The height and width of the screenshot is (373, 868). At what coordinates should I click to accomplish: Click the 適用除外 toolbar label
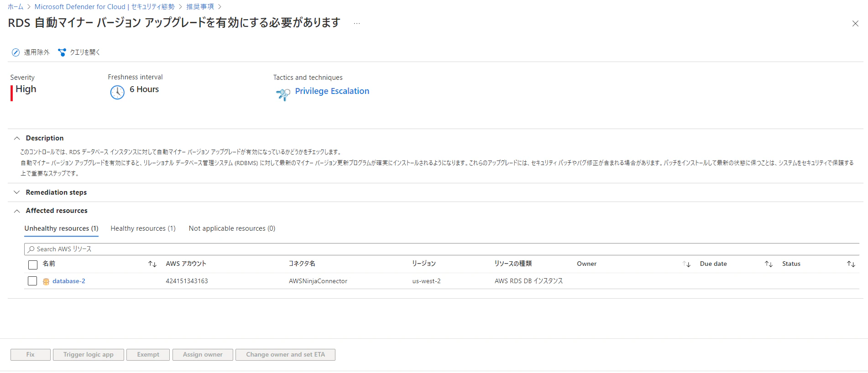coord(37,52)
